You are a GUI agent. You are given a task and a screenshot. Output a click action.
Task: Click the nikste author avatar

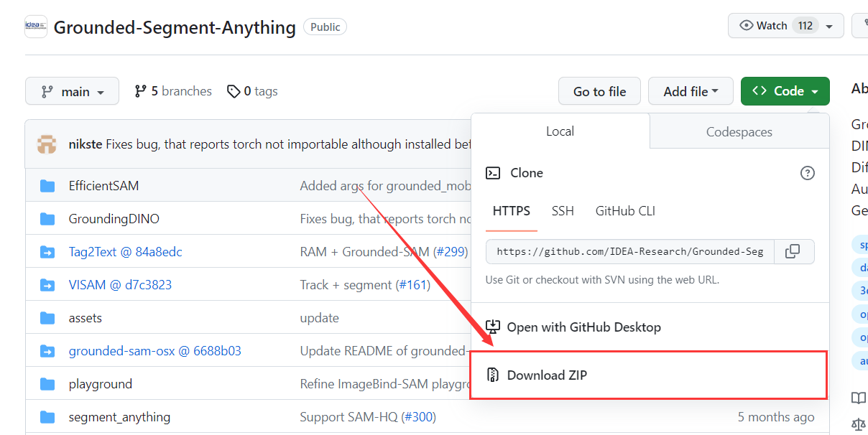pos(47,144)
